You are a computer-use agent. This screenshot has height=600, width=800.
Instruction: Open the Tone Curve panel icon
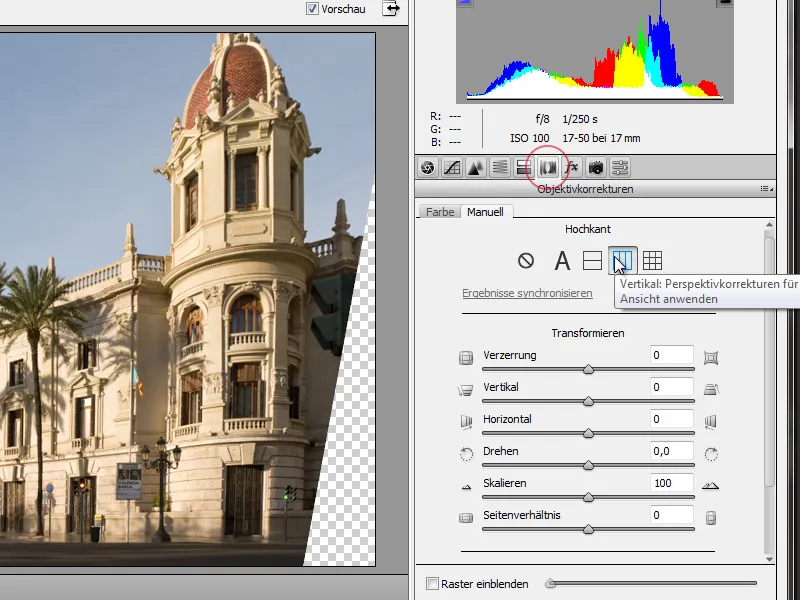coord(452,167)
